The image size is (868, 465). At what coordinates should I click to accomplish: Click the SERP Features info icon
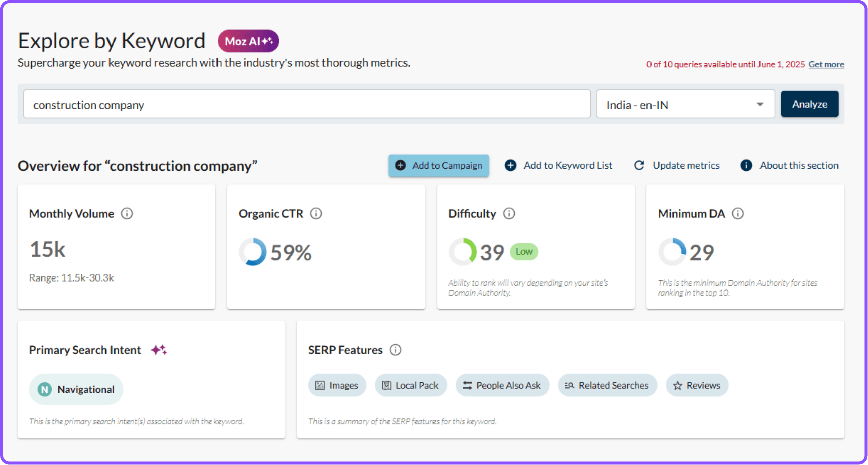click(x=396, y=350)
